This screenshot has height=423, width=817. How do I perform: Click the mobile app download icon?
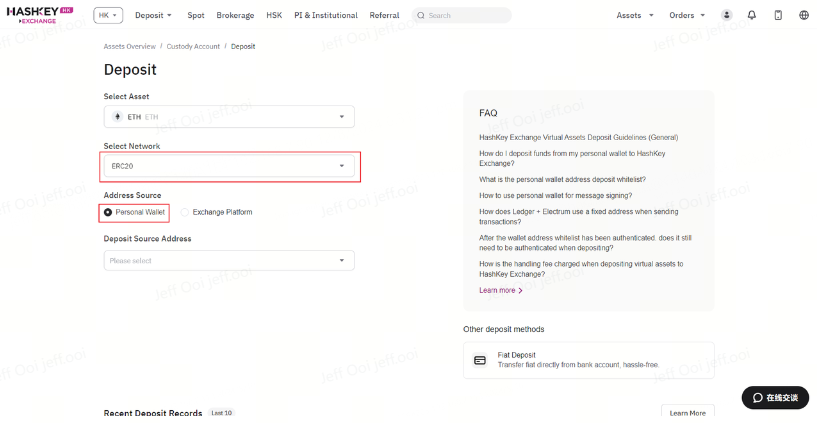pos(778,15)
